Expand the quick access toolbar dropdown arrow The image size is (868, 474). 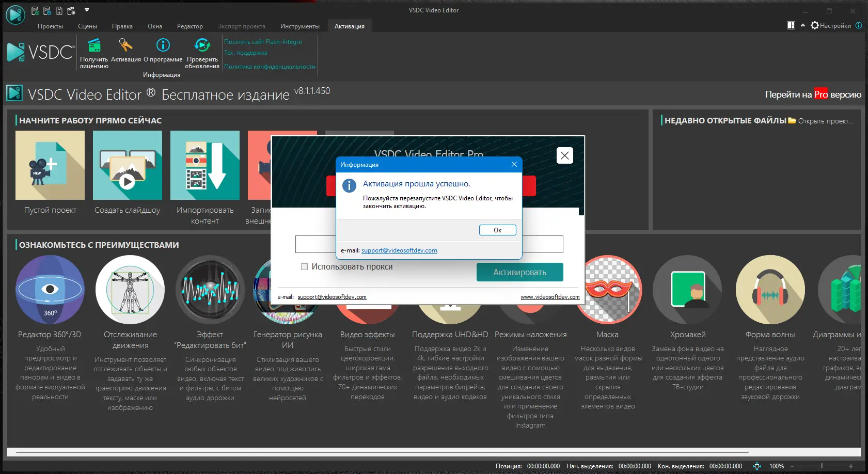tap(87, 10)
